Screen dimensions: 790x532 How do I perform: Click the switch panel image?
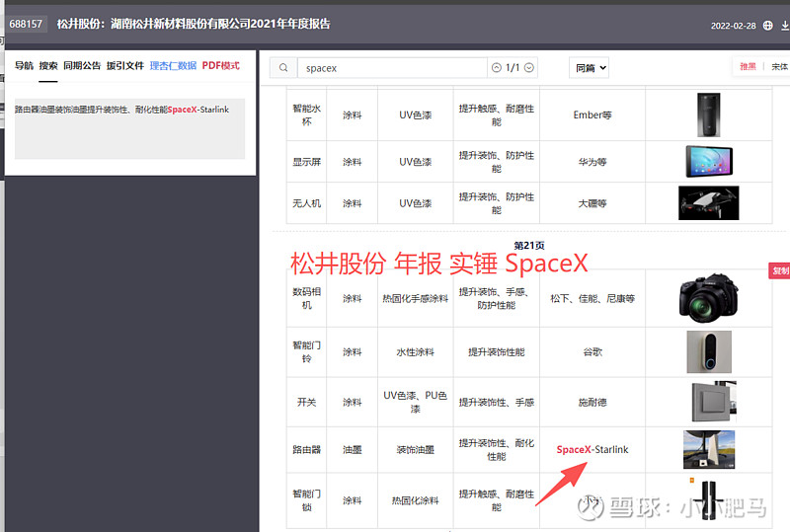click(x=714, y=402)
